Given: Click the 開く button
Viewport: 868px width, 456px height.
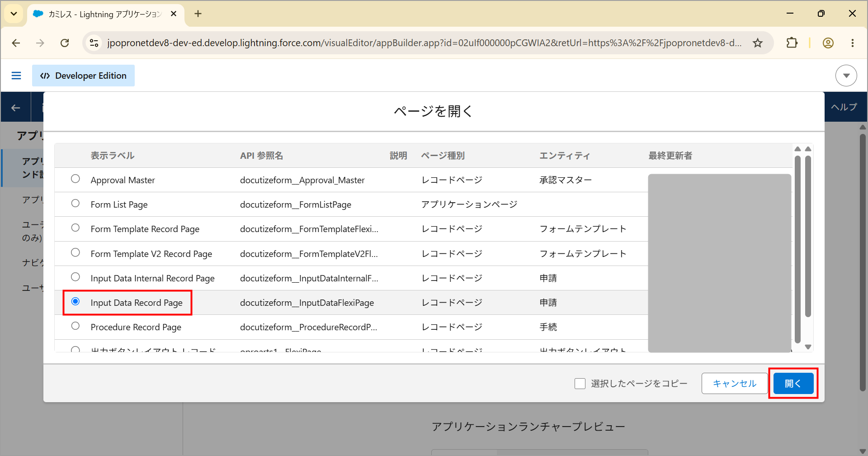Looking at the screenshot, I should click(793, 384).
